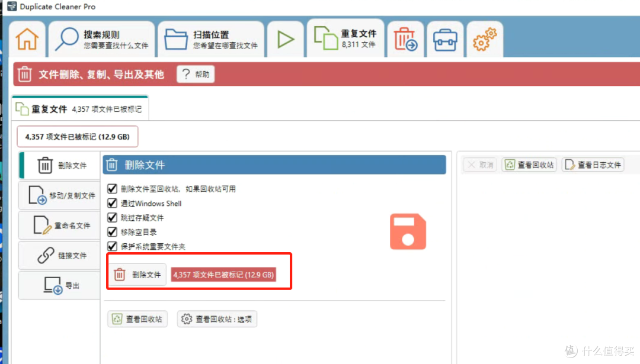This screenshot has height=364, width=640.
Task: Start scan with the green play icon
Action: coord(285,39)
